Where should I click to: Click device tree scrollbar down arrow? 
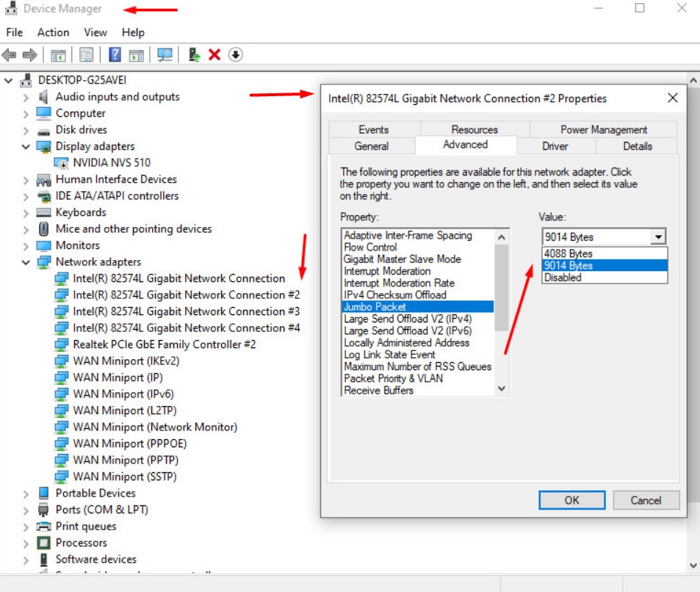[693, 566]
